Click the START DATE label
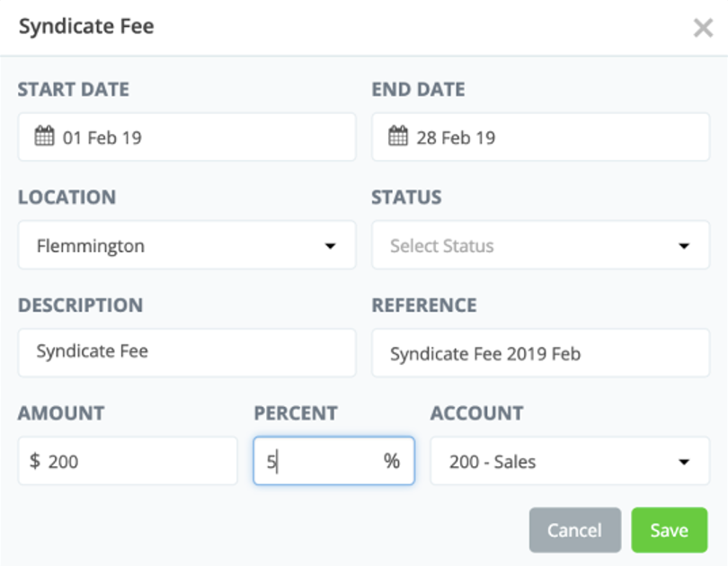The width and height of the screenshot is (728, 566). [x=73, y=90]
